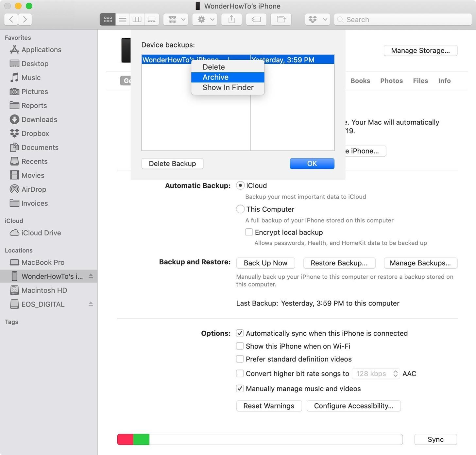Screen dimensions: 476x455
Task: Select the column view icon
Action: pyautogui.click(x=137, y=19)
